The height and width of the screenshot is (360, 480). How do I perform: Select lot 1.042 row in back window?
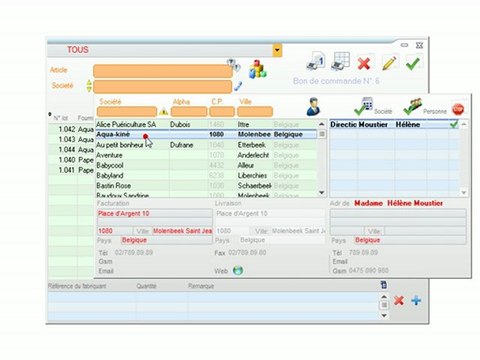coord(71,129)
